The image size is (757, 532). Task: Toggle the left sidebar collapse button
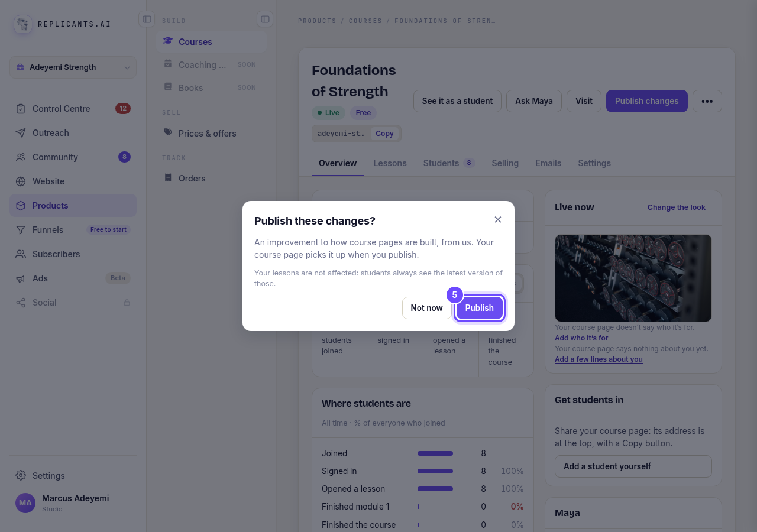click(147, 20)
